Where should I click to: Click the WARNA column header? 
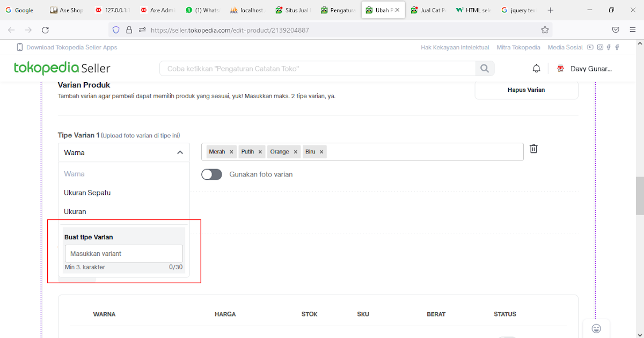[104, 314]
